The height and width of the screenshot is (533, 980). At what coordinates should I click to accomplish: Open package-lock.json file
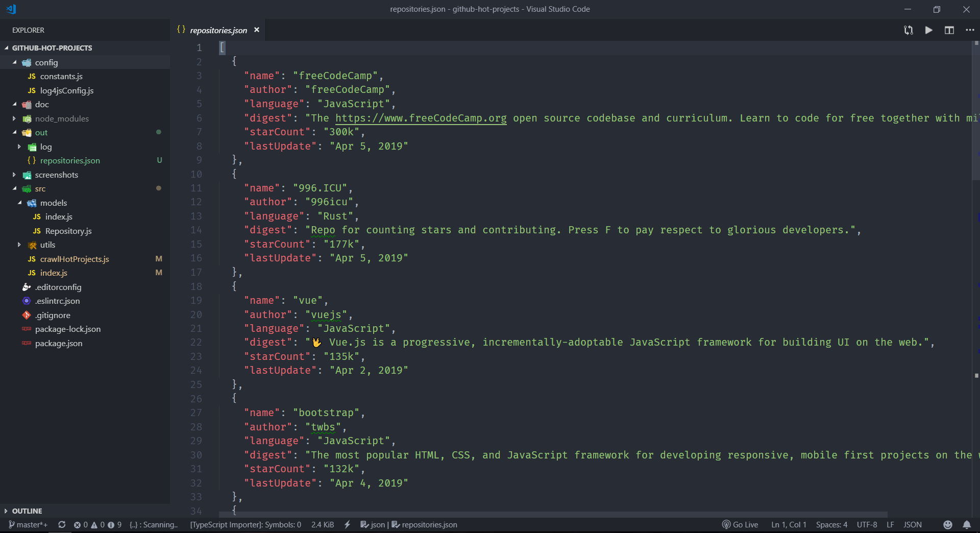pyautogui.click(x=67, y=329)
